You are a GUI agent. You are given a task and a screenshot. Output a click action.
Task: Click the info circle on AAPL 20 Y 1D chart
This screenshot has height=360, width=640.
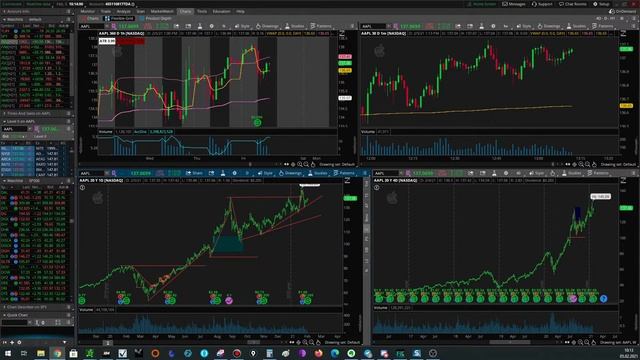(82, 187)
